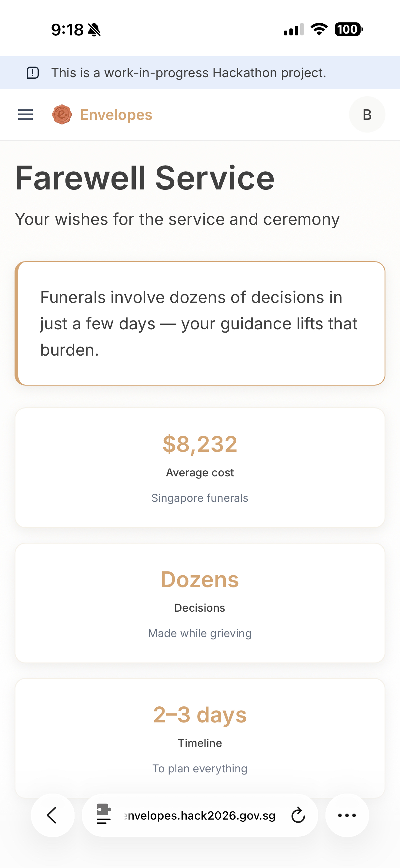Tap the Wi-Fi status icon
This screenshot has height=868, width=400.
(319, 29)
